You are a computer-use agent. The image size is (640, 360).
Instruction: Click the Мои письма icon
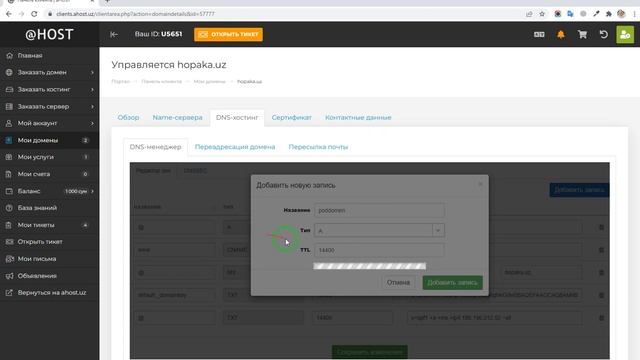point(9,259)
